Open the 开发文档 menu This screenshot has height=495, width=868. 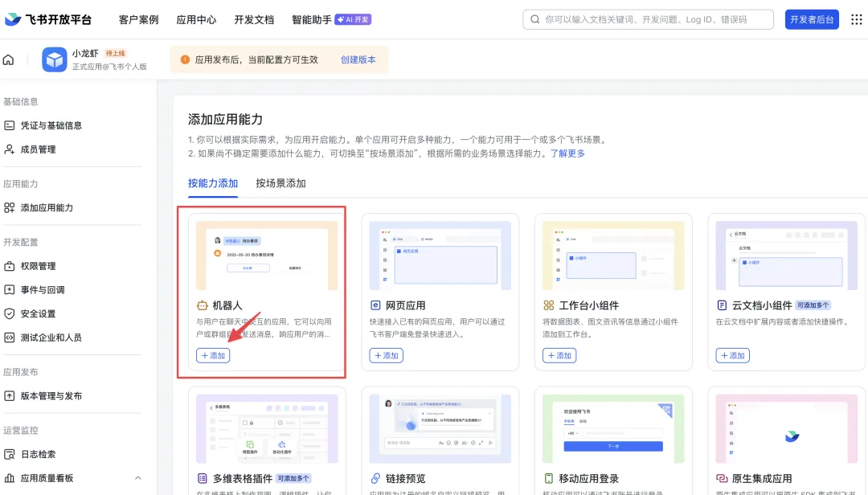254,19
